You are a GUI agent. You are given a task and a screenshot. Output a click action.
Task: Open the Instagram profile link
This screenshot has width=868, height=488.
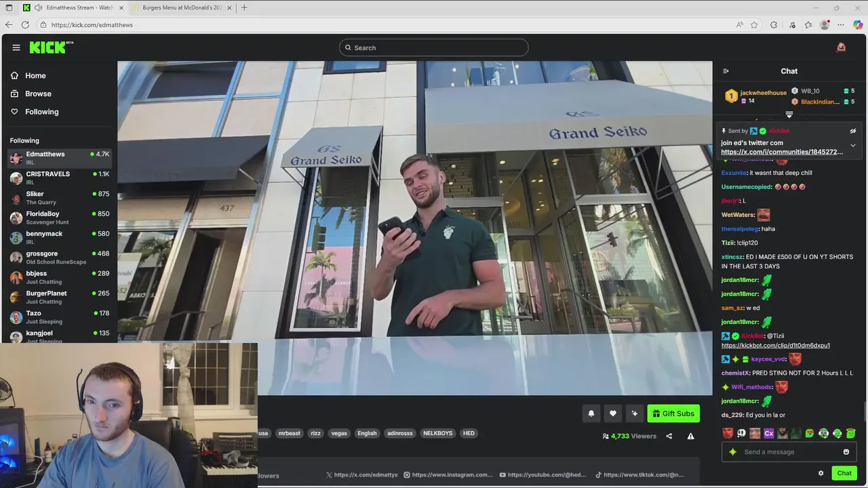click(x=448, y=475)
